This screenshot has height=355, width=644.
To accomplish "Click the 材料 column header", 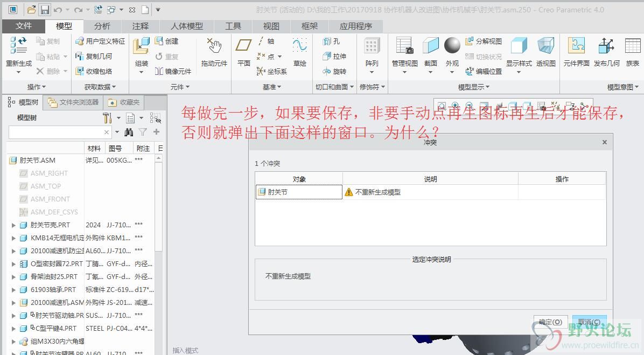I will click(x=94, y=148).
